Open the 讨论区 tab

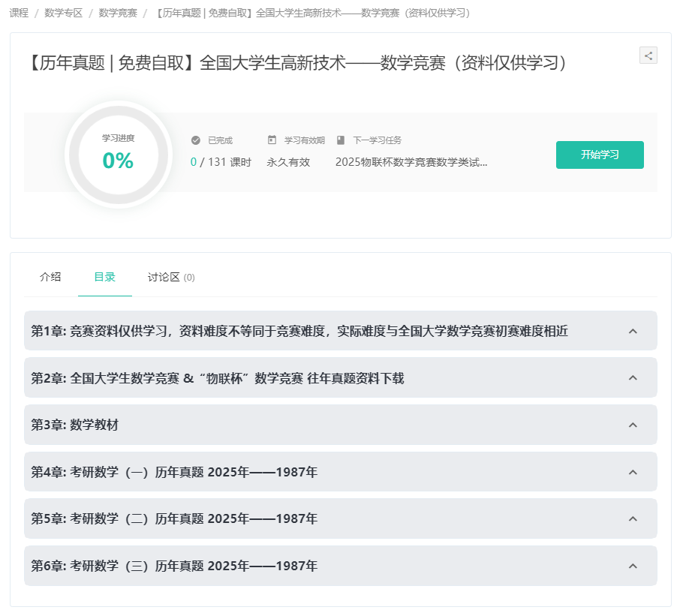pyautogui.click(x=171, y=277)
